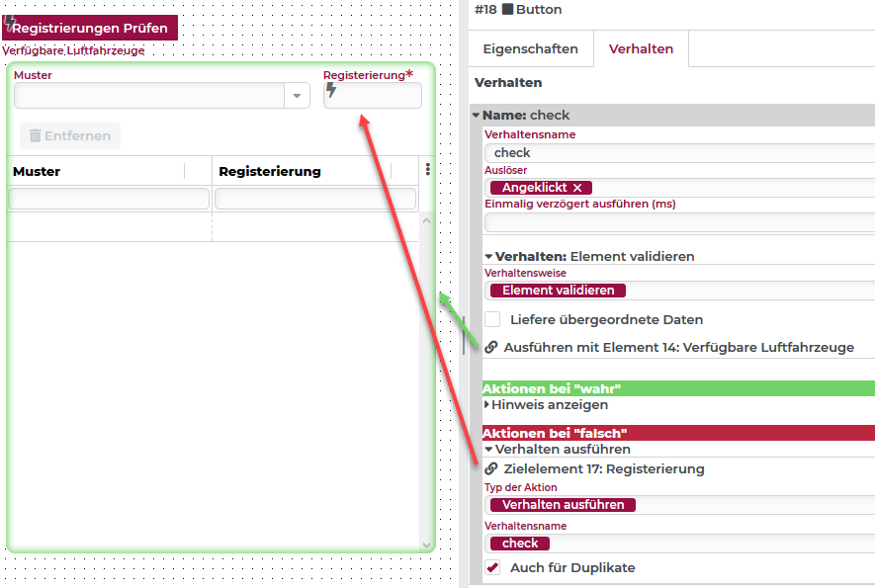
Task: Enable Liefere übergeordnete Daten checkbox
Action: click(x=492, y=319)
